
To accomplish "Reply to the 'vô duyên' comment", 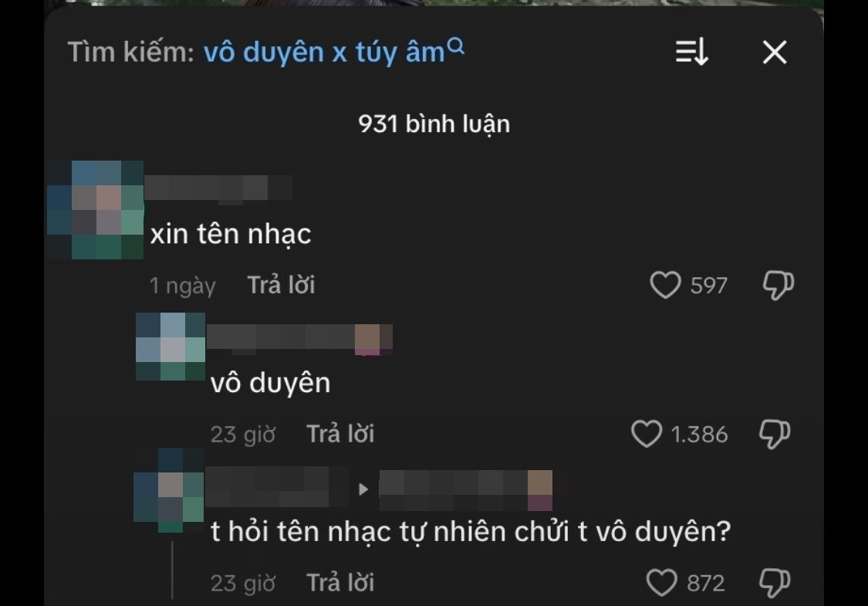I will [340, 434].
